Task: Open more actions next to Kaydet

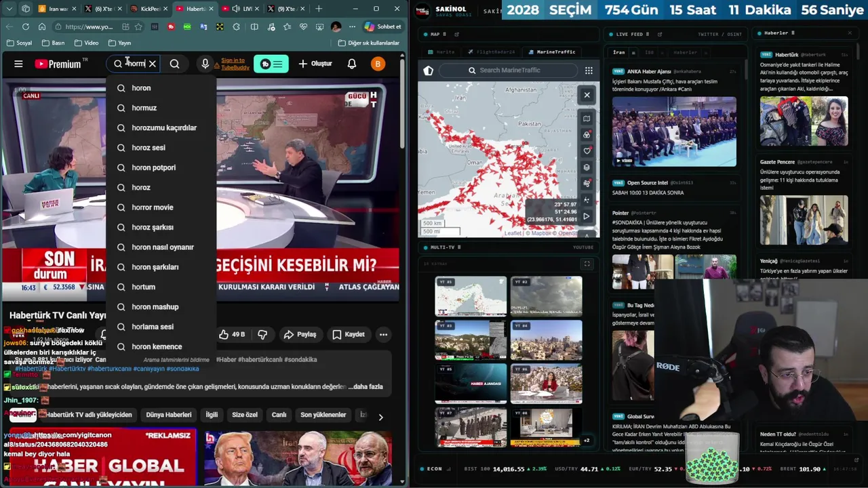Action: [x=383, y=334]
